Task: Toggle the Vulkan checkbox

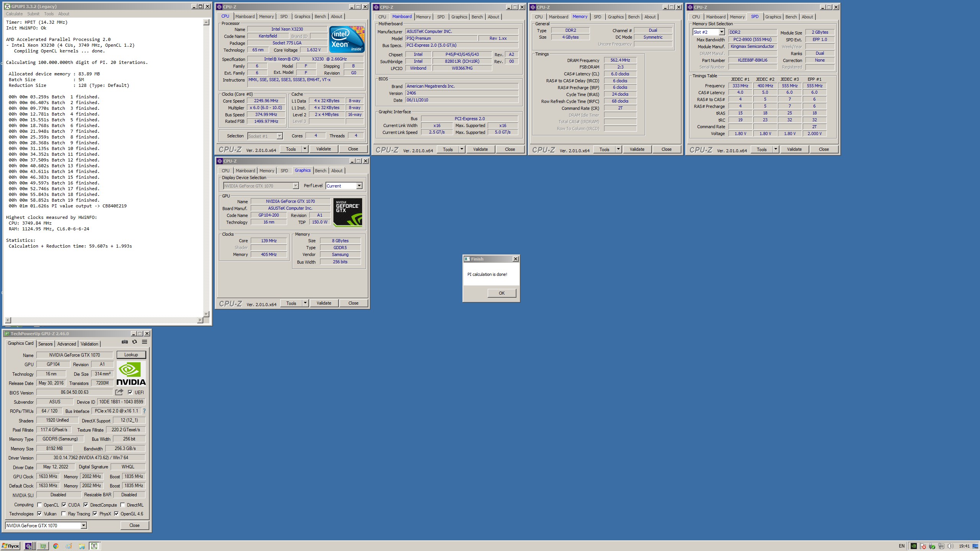Action: coord(39,514)
